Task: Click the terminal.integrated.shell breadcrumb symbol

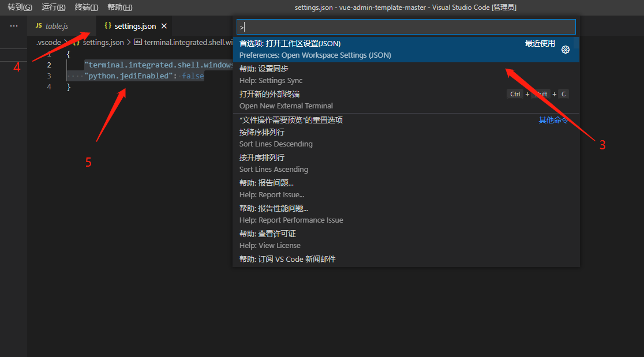Action: (x=189, y=42)
